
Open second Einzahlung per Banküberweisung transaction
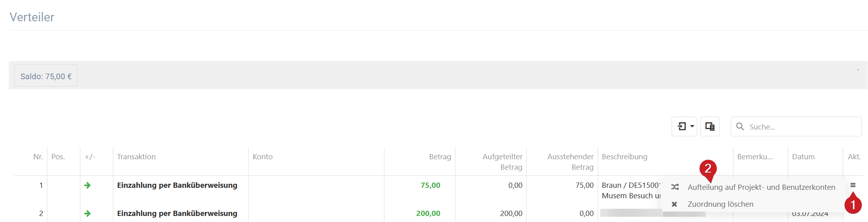click(177, 214)
